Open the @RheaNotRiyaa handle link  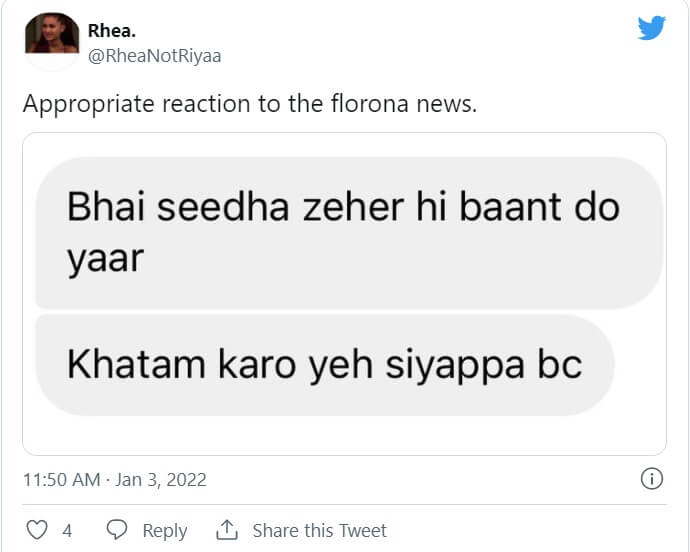pos(154,56)
